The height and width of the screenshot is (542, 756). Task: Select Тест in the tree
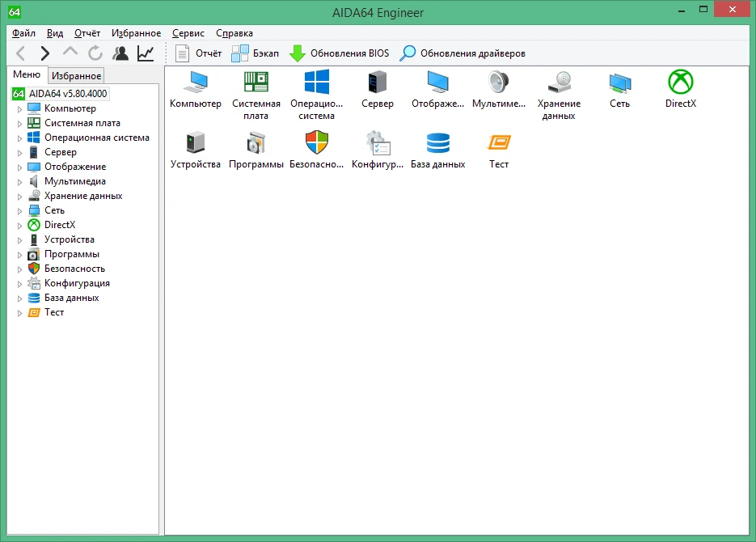click(x=54, y=312)
